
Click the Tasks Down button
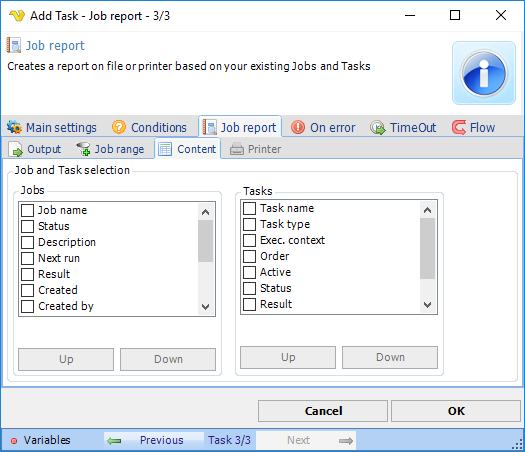pos(390,357)
